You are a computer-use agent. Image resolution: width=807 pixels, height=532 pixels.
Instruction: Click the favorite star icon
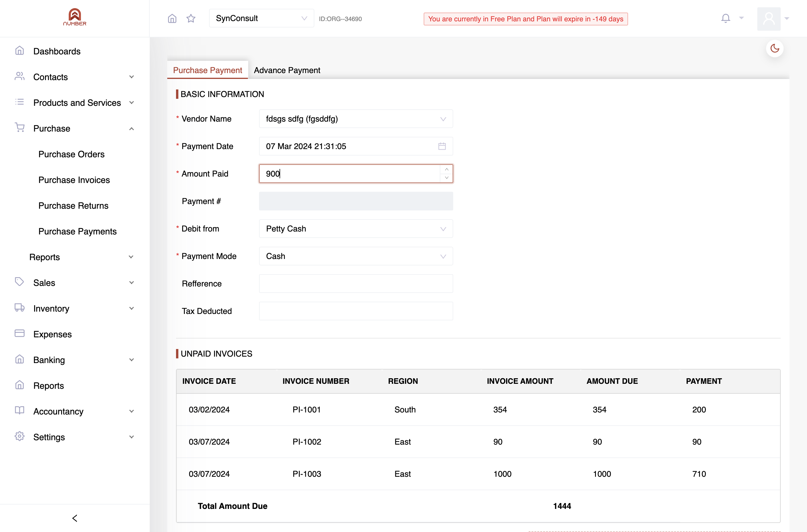(191, 18)
